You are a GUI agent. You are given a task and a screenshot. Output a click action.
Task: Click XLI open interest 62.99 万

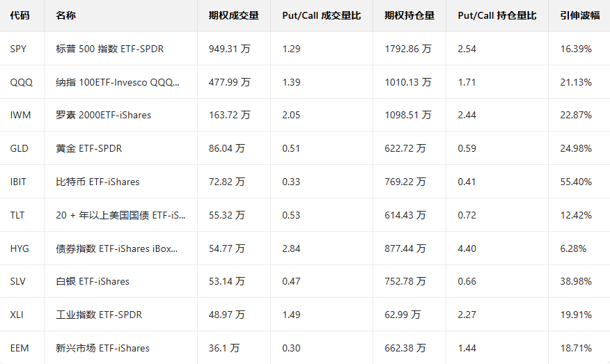pos(402,315)
